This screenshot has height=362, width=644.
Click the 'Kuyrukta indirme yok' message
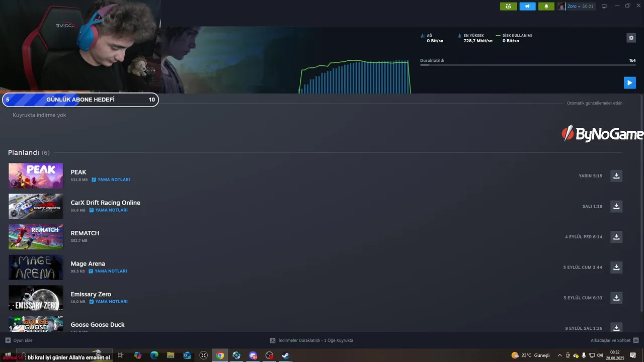(39, 115)
